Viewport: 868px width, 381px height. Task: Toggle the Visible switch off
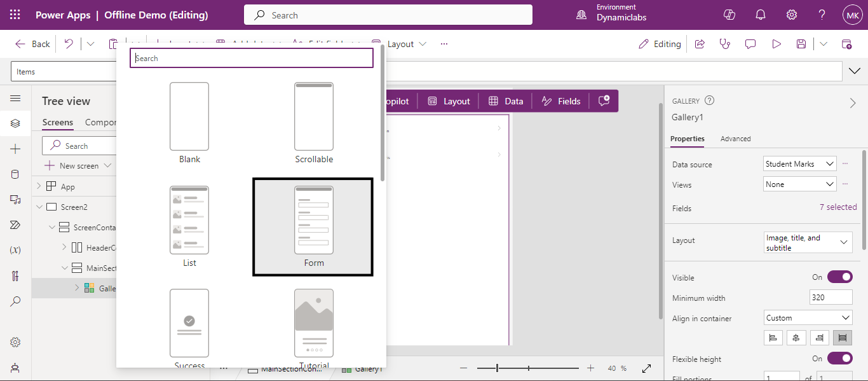(839, 277)
